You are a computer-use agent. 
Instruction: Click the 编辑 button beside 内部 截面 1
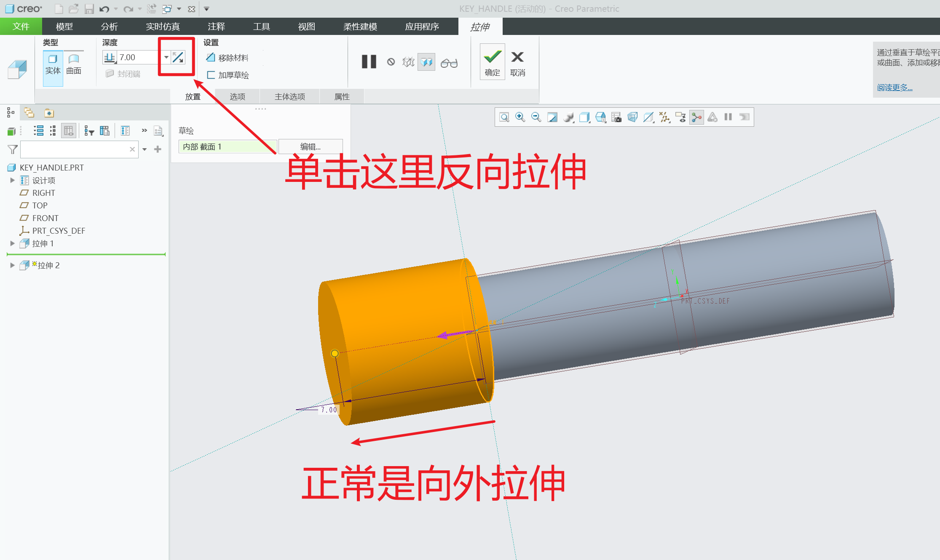[x=310, y=147]
